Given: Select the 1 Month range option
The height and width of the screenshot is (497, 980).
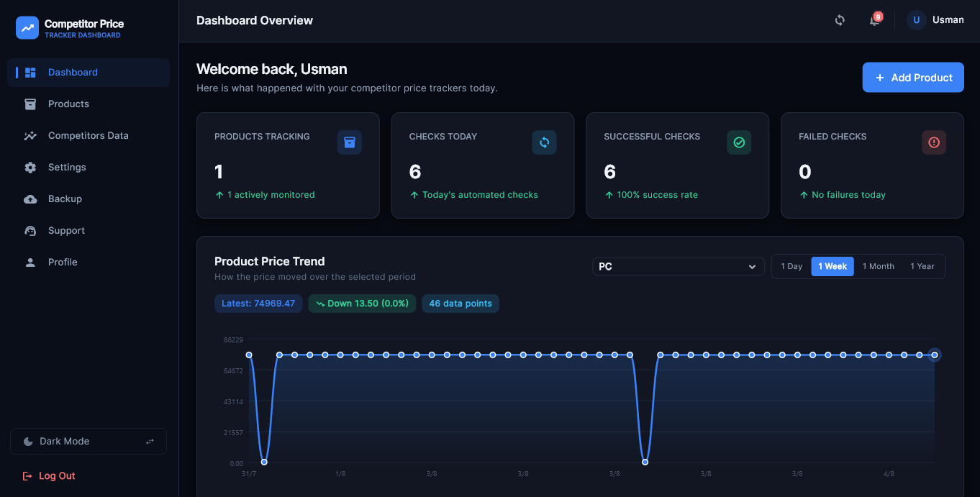Looking at the screenshot, I should coord(879,266).
